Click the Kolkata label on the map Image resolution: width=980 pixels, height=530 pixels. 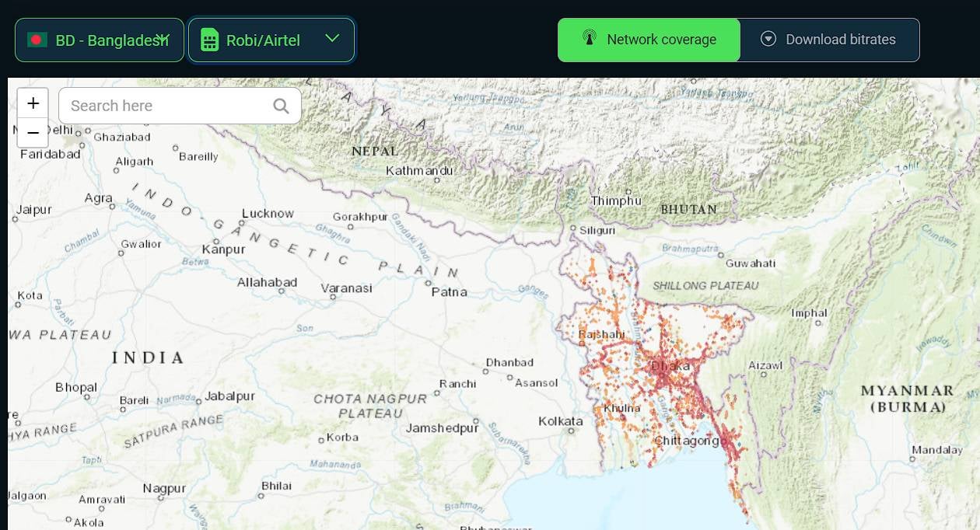coord(560,421)
